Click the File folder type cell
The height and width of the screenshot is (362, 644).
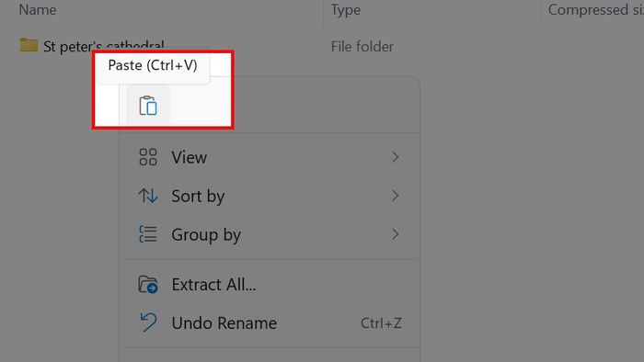tap(362, 47)
